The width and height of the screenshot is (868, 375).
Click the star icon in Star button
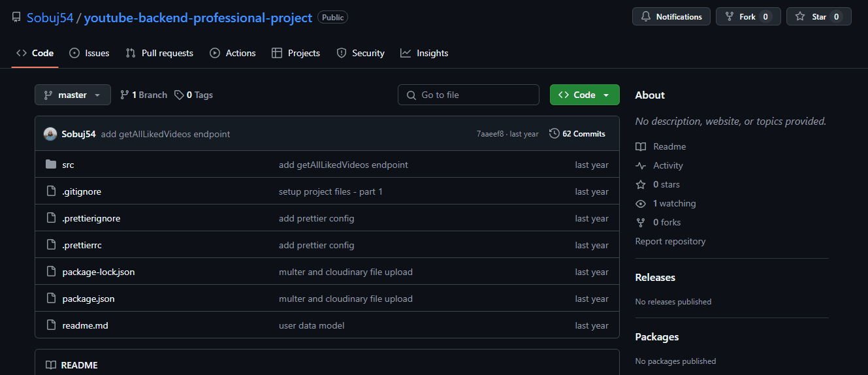pyautogui.click(x=800, y=17)
